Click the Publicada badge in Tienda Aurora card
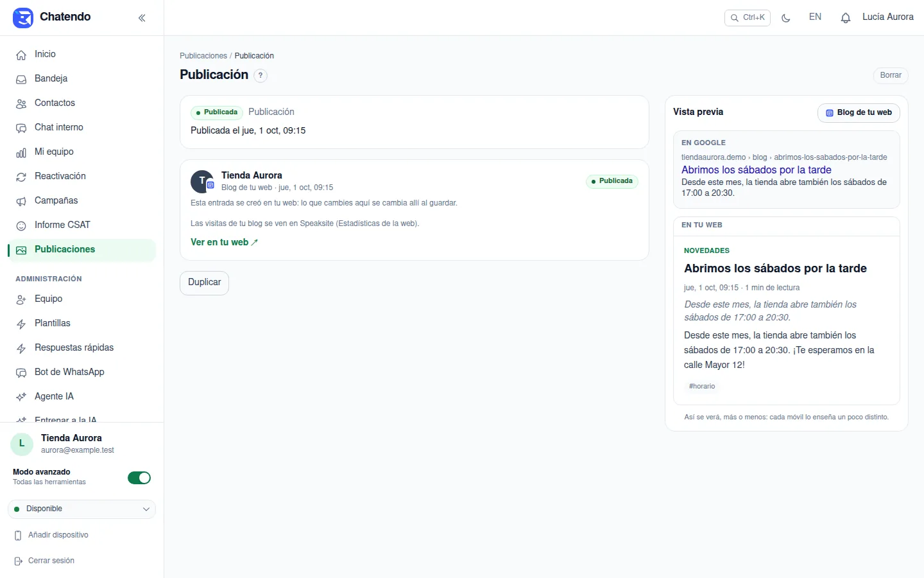This screenshot has height=578, width=924. [x=612, y=181]
